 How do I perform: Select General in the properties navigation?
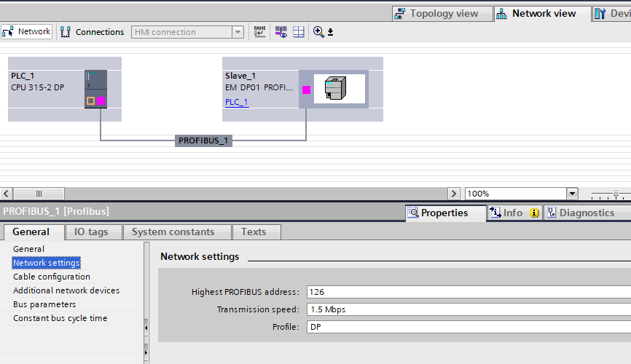click(28, 249)
